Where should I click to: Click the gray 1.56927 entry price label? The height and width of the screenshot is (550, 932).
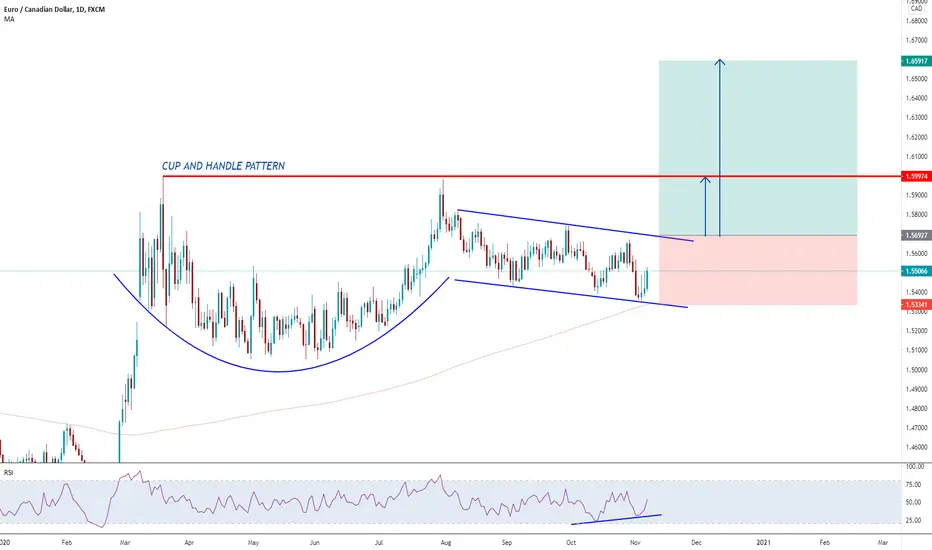click(916, 235)
